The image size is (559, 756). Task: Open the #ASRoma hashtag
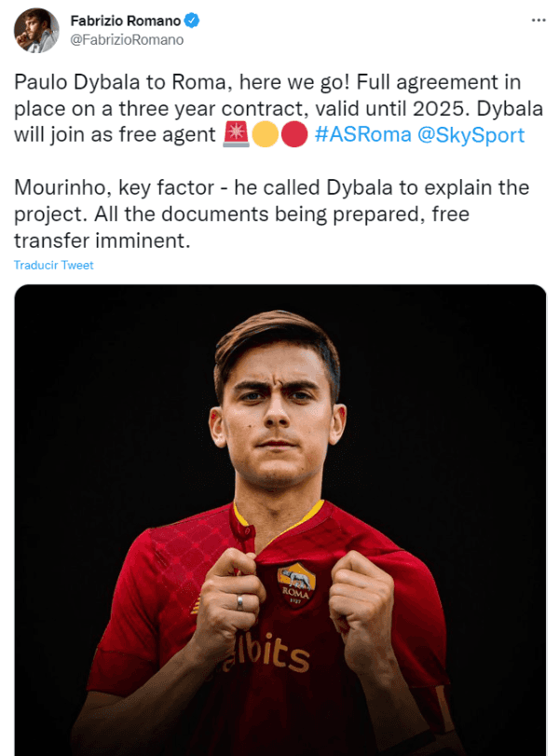point(362,134)
